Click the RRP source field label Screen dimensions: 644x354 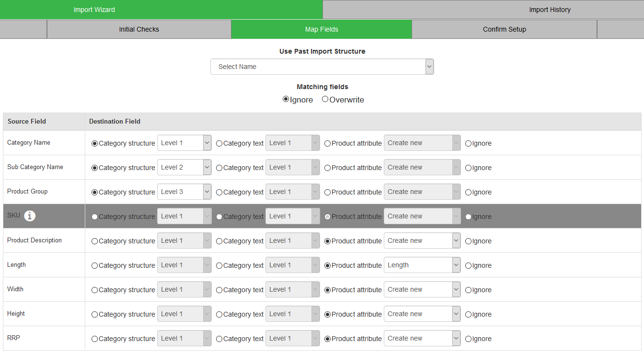click(13, 338)
